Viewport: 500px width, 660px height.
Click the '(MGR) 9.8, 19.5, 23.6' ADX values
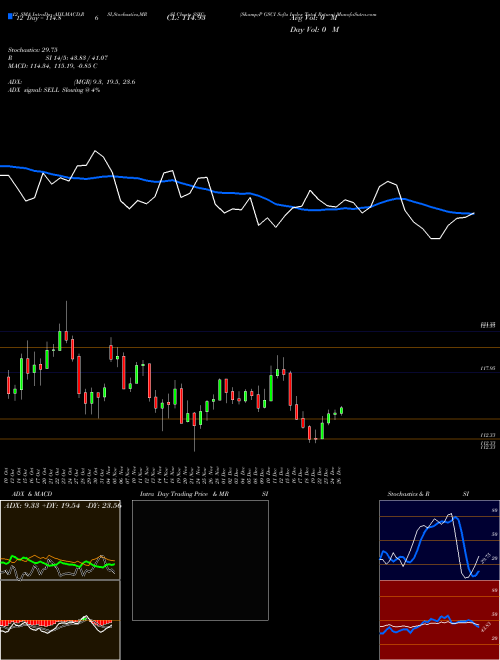pyautogui.click(x=104, y=82)
